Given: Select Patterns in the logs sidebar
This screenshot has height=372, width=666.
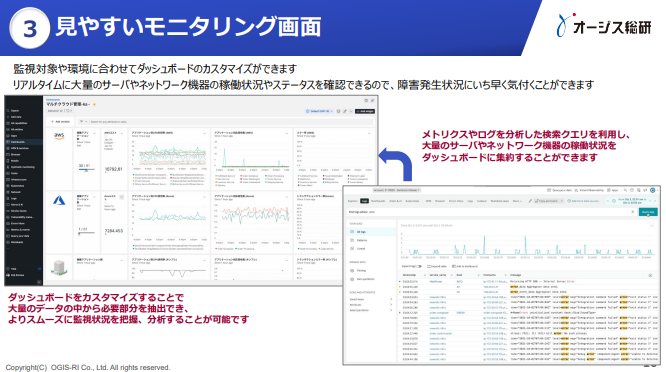Looking at the screenshot, I should 361,240.
